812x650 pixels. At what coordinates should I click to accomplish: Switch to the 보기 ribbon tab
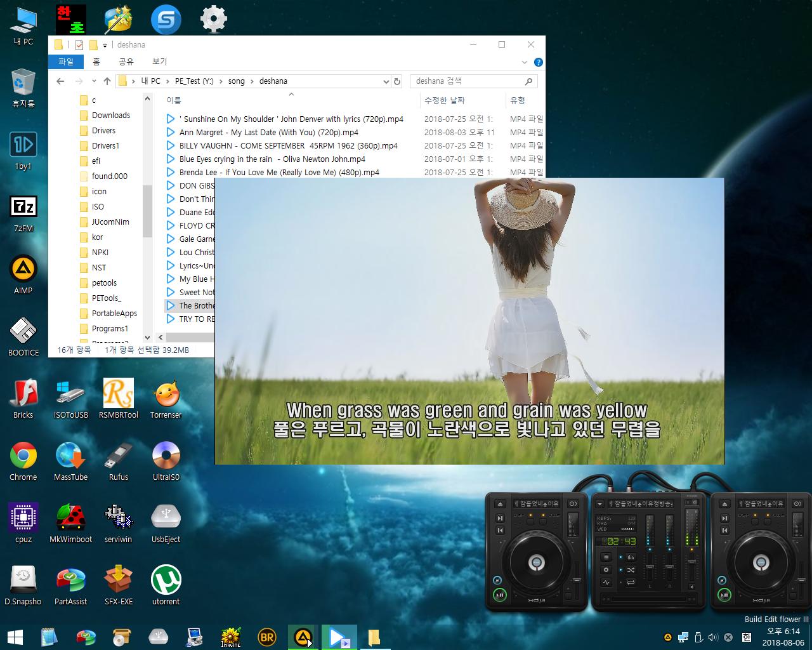tap(160, 62)
